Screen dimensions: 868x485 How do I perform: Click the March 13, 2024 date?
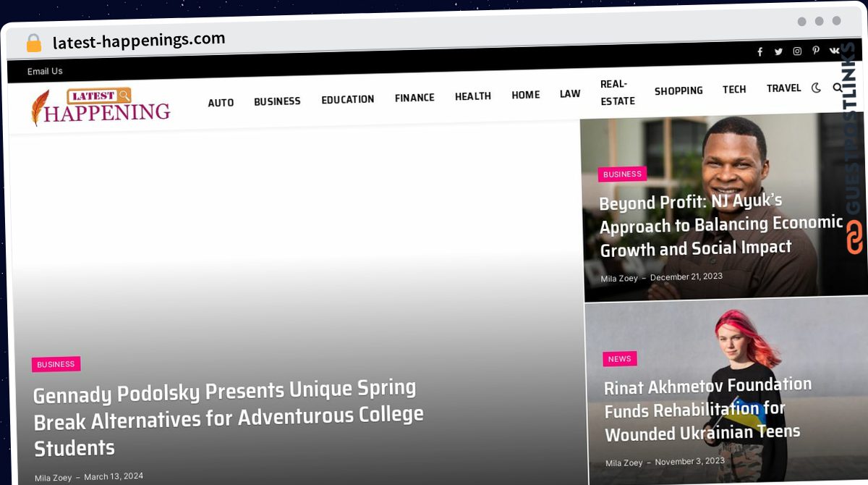(x=114, y=476)
